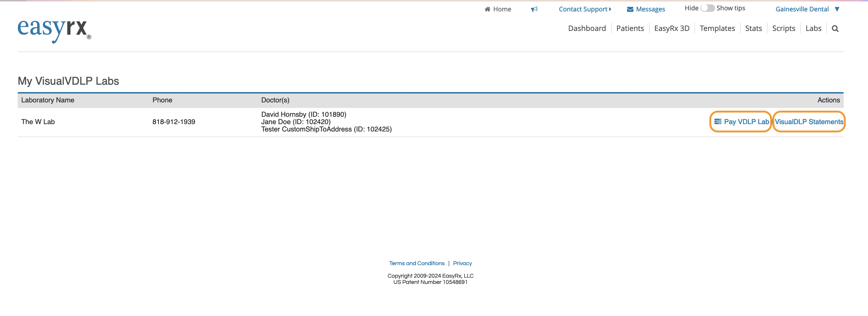Open the megaphone announcements icon
The height and width of the screenshot is (316, 868).
click(534, 9)
